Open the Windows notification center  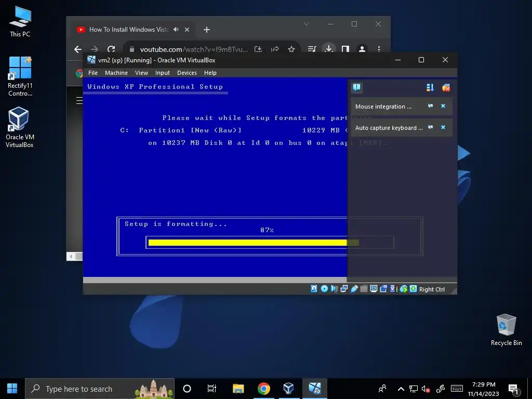(514, 390)
